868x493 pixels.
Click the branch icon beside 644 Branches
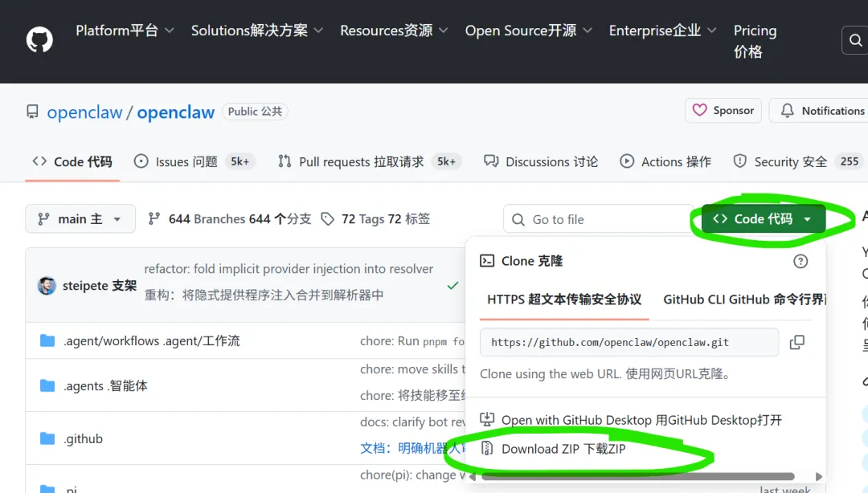point(154,219)
